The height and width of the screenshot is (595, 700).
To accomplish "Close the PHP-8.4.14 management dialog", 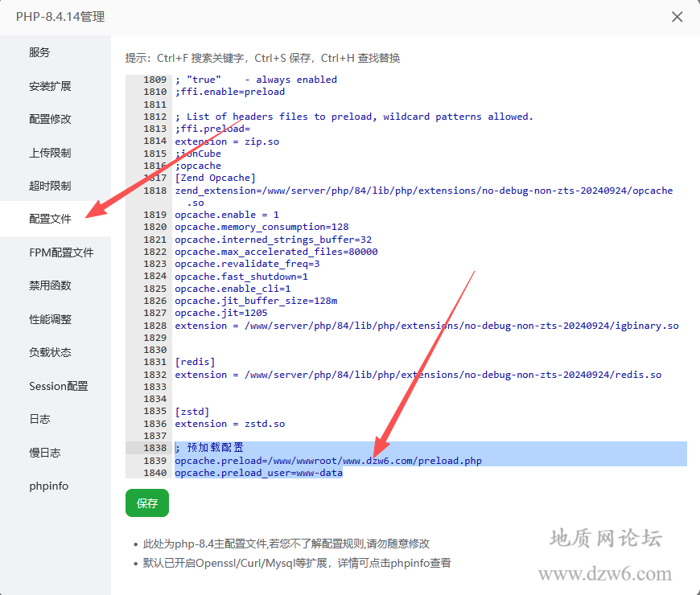I will click(x=677, y=16).
